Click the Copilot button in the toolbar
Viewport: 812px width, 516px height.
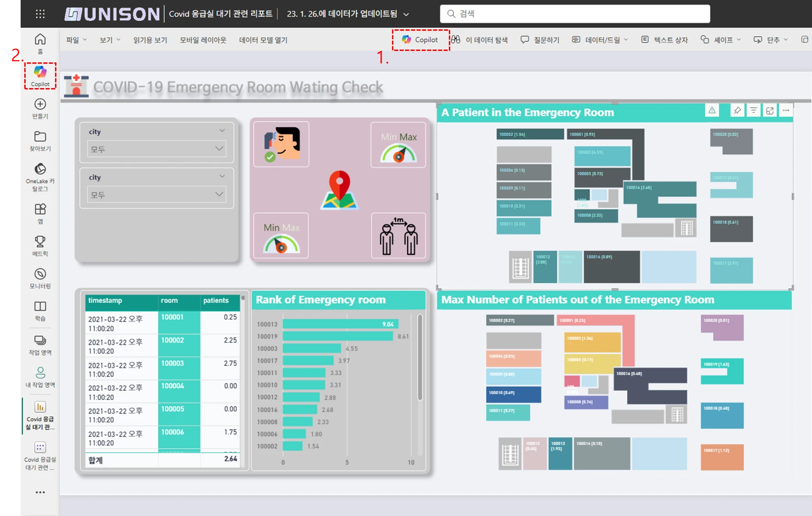pyautogui.click(x=420, y=40)
